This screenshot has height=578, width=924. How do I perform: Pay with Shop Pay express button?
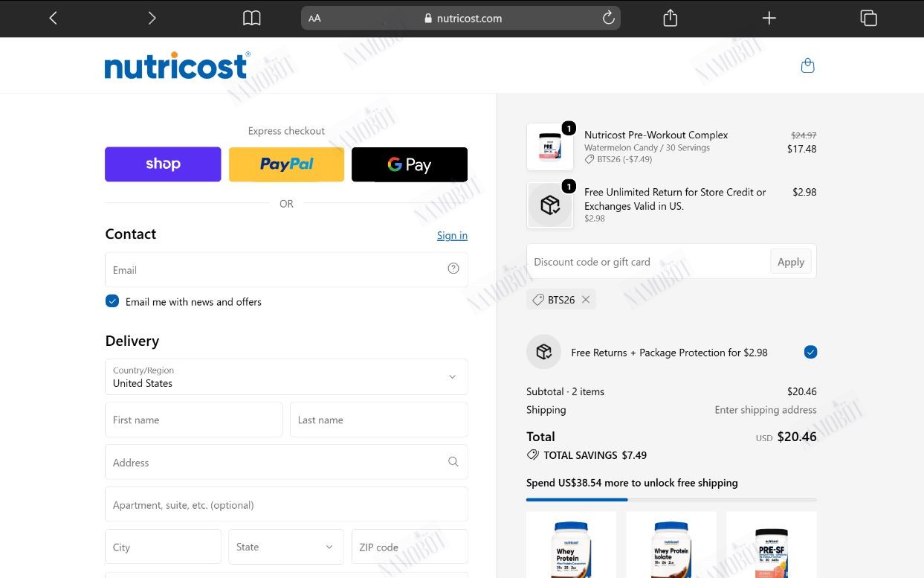[x=163, y=164]
